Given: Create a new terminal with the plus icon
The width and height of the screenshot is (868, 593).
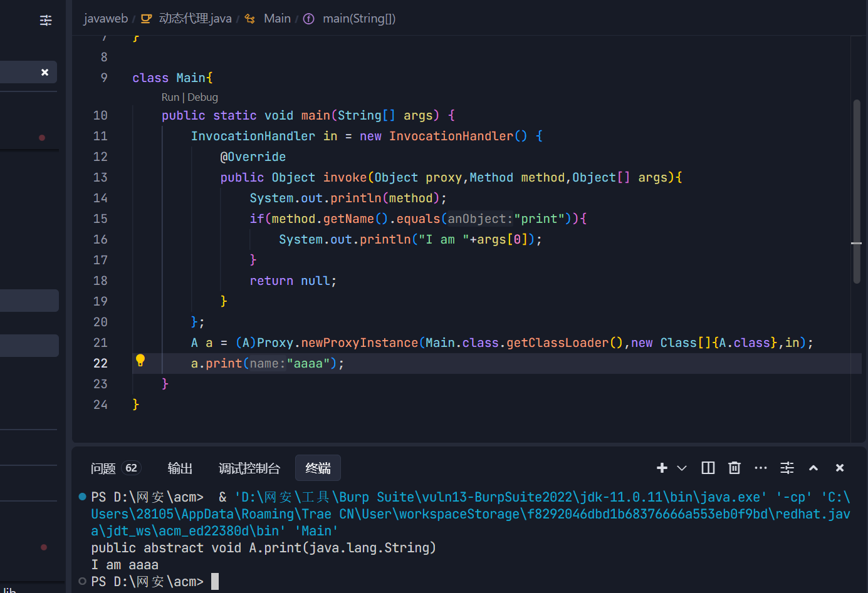Looking at the screenshot, I should [662, 468].
